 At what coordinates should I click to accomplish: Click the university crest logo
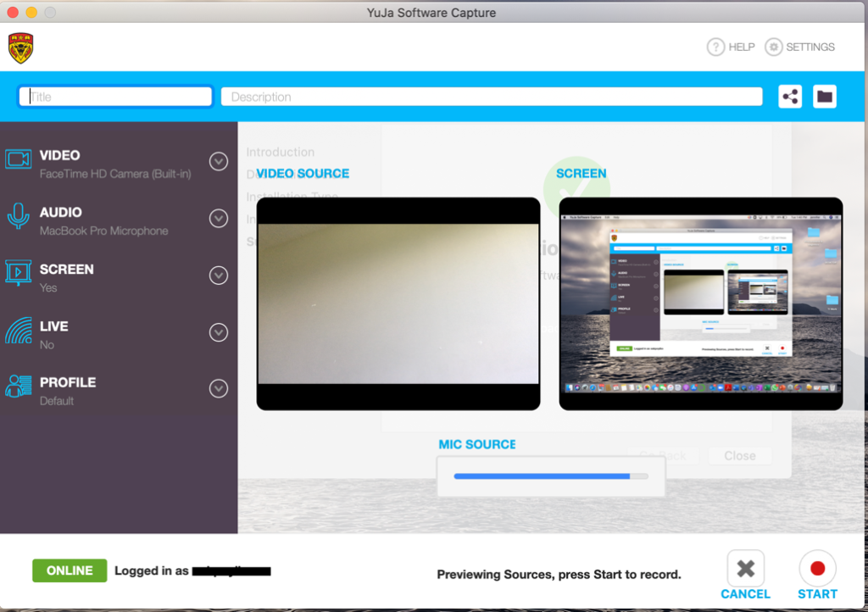[x=21, y=47]
